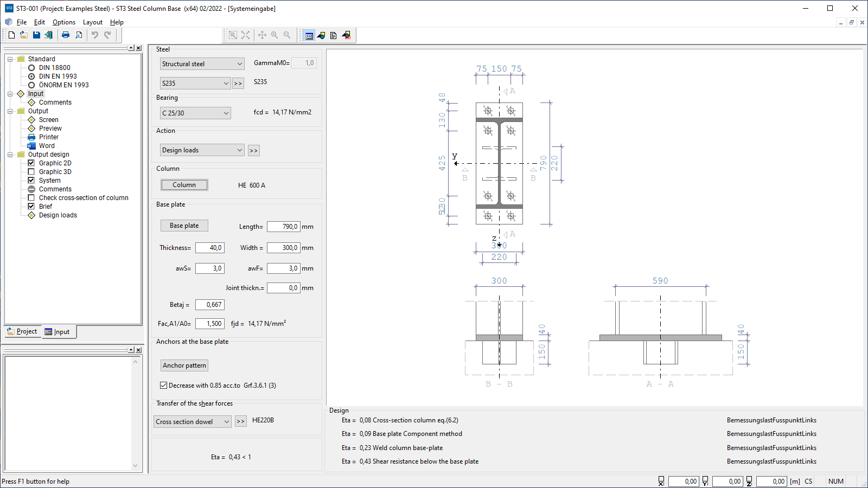
Task: Edit the base plate Length field
Action: click(x=283, y=227)
